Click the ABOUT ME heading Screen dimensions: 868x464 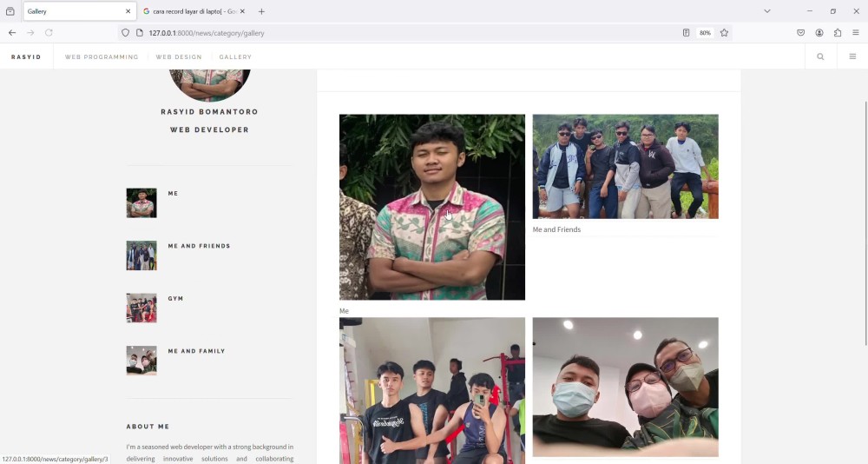(x=148, y=427)
